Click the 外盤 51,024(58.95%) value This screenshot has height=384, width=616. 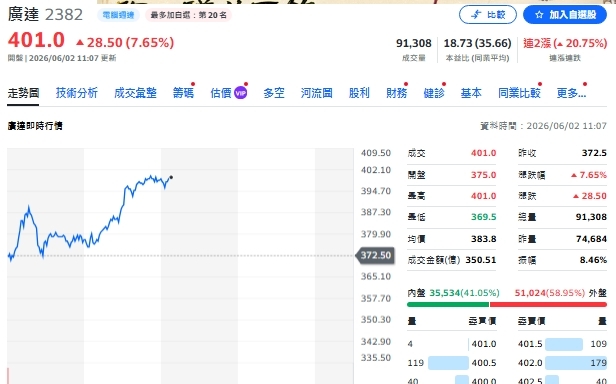click(550, 293)
